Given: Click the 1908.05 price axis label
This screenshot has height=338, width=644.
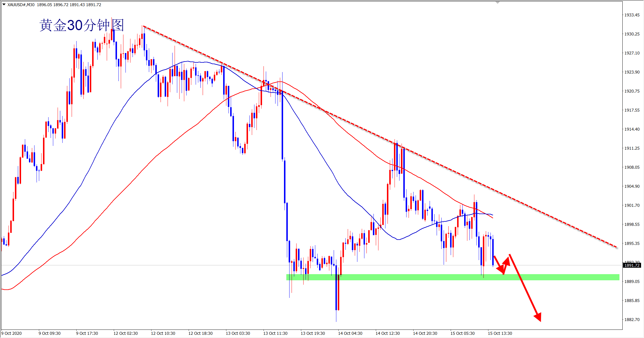Looking at the screenshot, I should [x=632, y=167].
